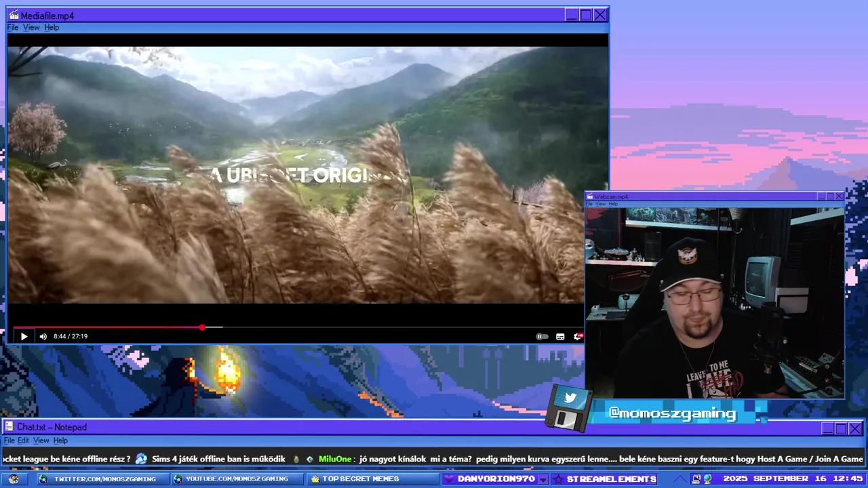This screenshot has width=868, height=488.
Task: Expand dropdown arrow next to DANYORION970
Action: tap(542, 479)
